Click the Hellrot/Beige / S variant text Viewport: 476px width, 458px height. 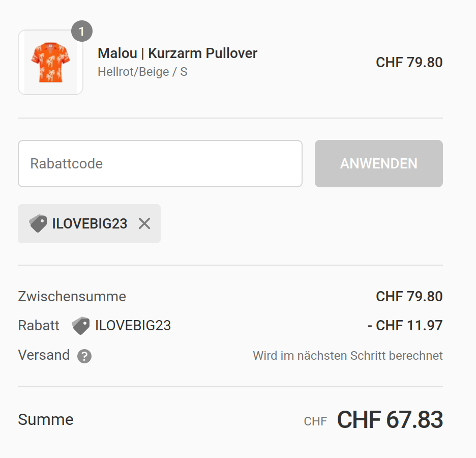click(x=142, y=72)
